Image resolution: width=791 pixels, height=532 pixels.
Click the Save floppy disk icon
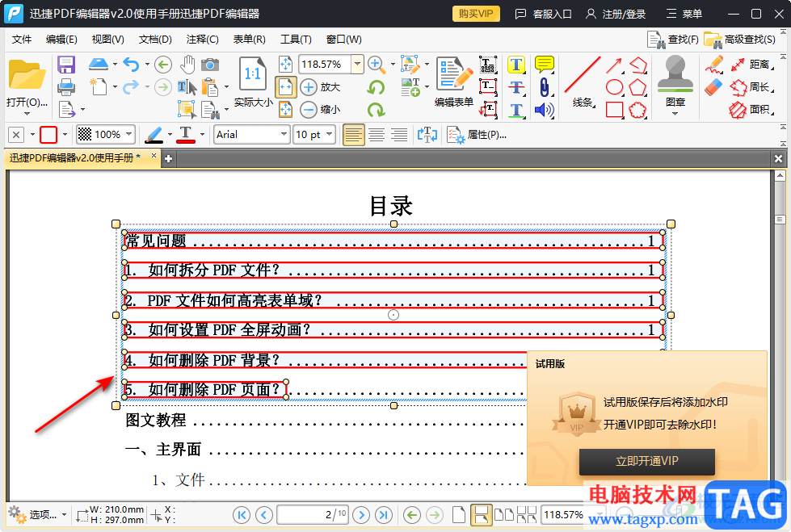(66, 65)
